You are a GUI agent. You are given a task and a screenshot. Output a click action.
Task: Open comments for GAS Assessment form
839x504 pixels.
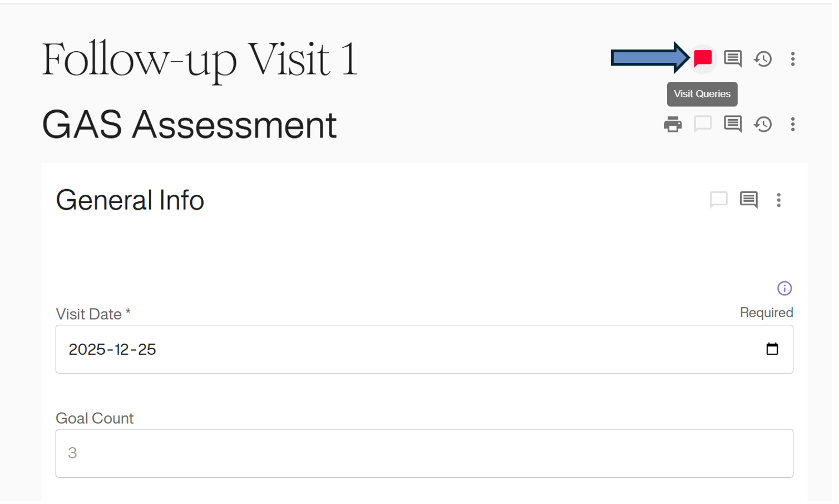[x=733, y=124]
